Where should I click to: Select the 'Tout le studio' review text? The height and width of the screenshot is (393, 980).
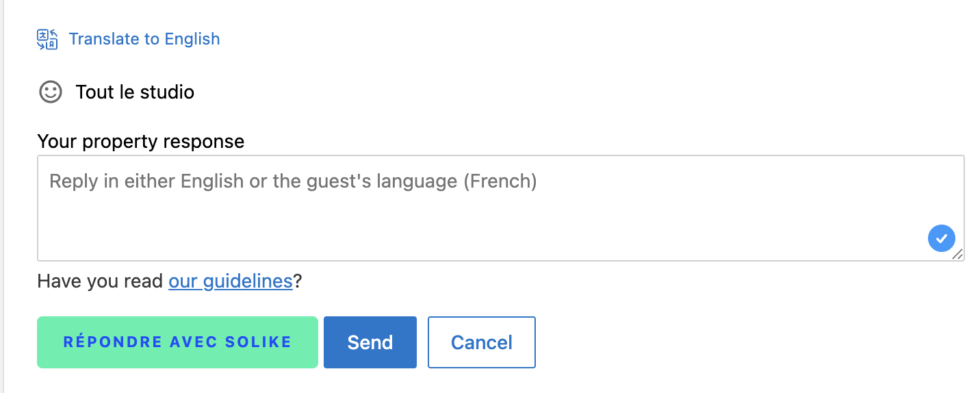(x=135, y=92)
